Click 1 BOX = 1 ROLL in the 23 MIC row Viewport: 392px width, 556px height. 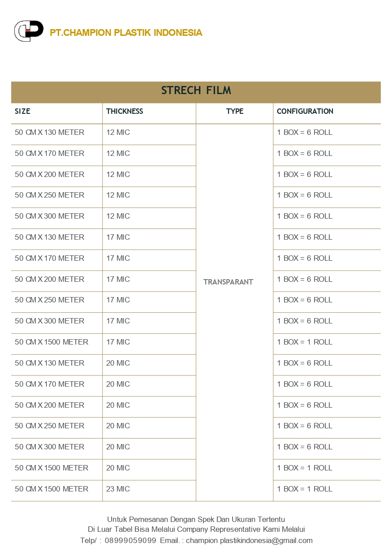point(305,489)
